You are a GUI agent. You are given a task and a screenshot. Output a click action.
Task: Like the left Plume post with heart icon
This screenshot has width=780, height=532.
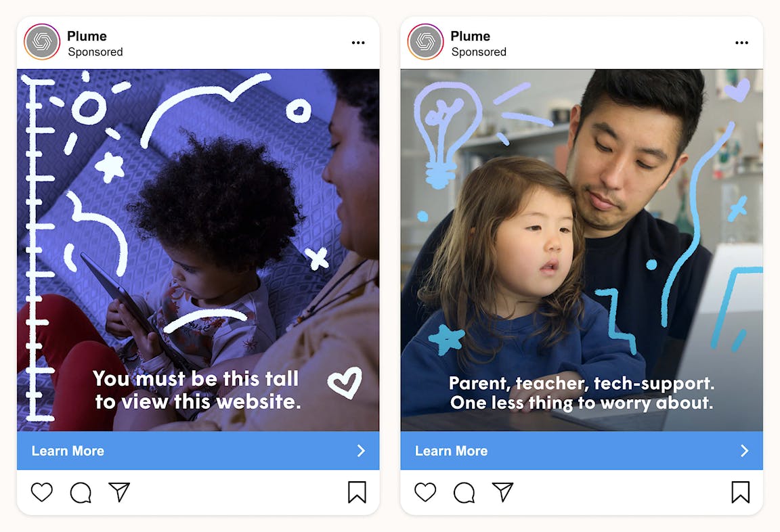pos(42,492)
